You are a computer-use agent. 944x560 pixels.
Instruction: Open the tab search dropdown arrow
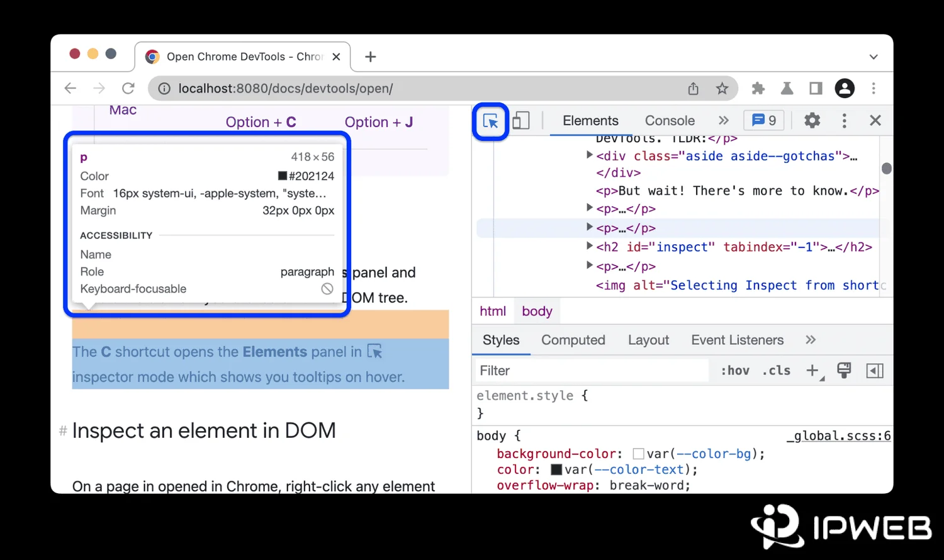point(874,57)
